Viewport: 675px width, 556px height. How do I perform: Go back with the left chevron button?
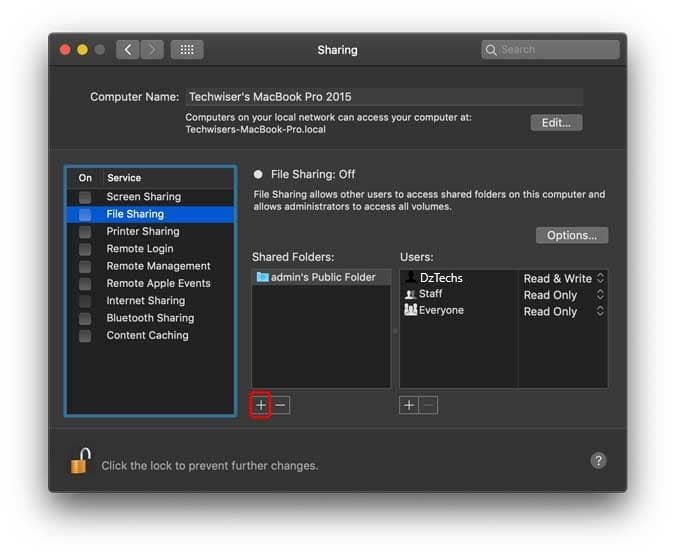click(x=127, y=50)
